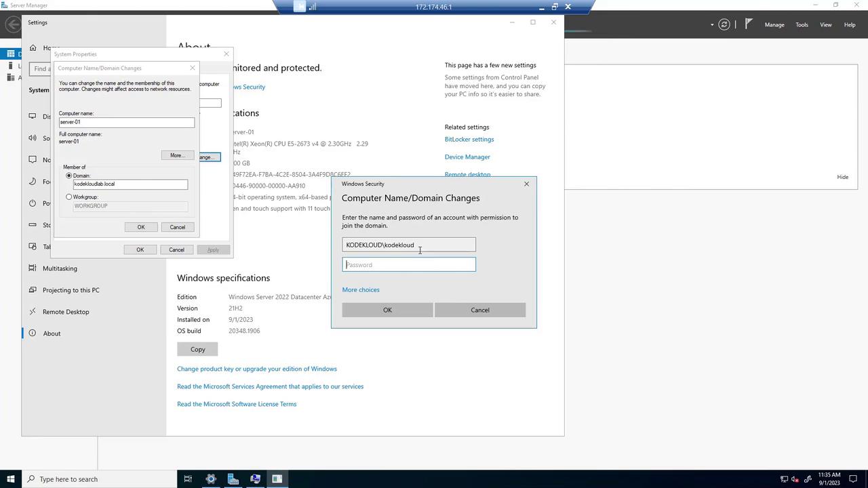Open Task View on the taskbar
This screenshot has width=868, height=488.
(x=188, y=479)
